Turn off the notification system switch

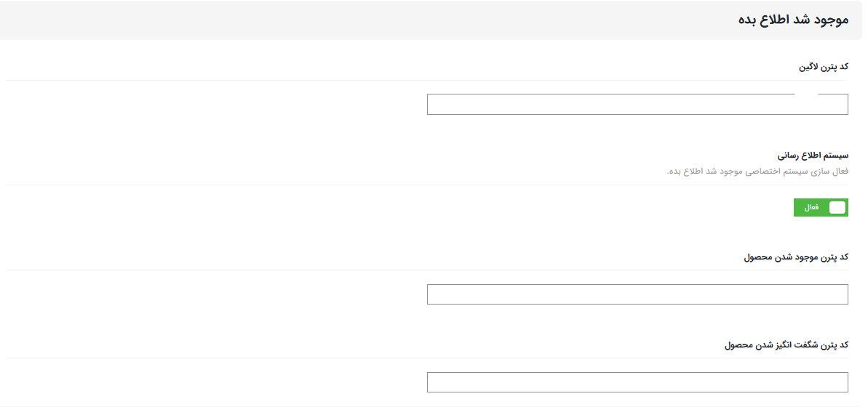pos(821,207)
